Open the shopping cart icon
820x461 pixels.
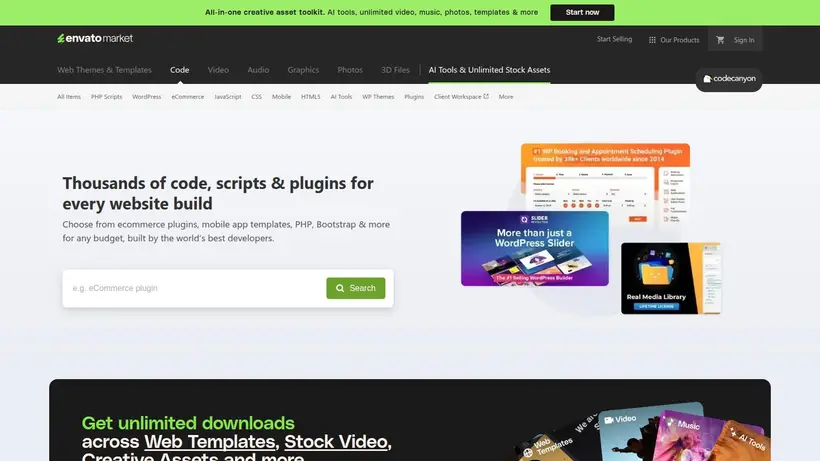tap(720, 40)
